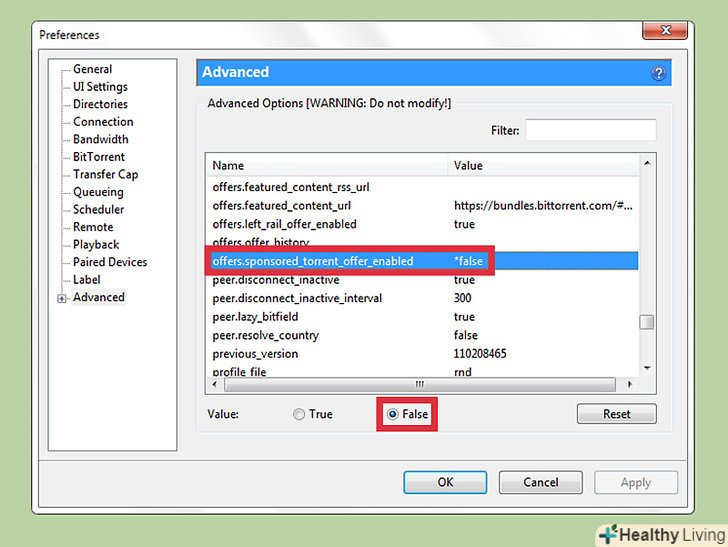
Task: Reset the selected option value
Action: pyautogui.click(x=617, y=414)
